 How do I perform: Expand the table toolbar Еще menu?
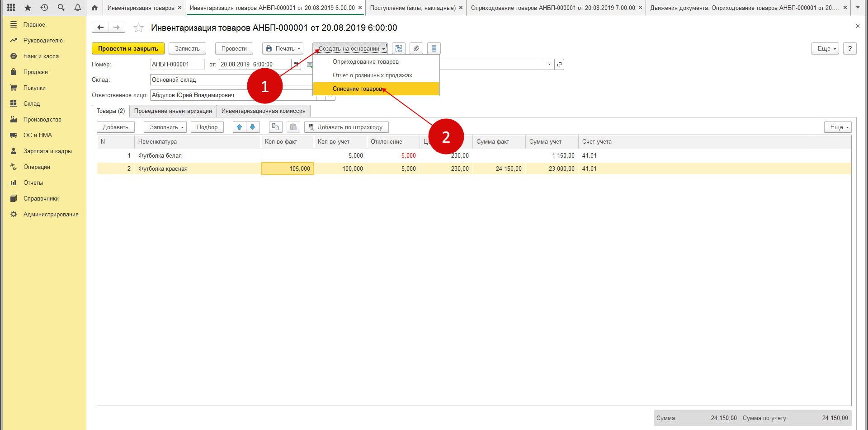coord(838,127)
